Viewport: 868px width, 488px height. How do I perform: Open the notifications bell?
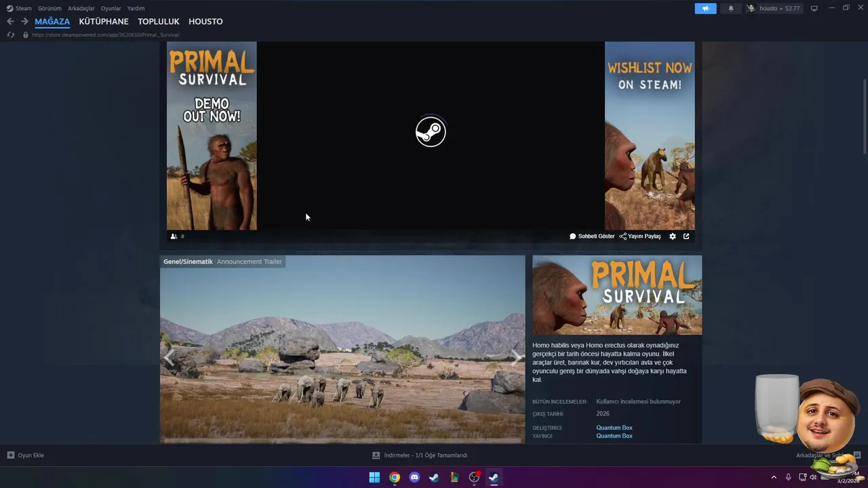(x=731, y=8)
